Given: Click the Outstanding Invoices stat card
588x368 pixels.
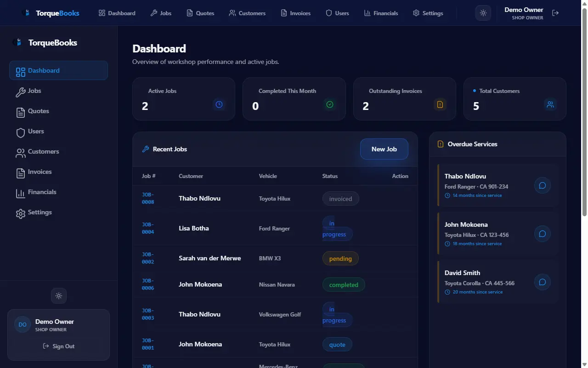Looking at the screenshot, I should point(405,99).
